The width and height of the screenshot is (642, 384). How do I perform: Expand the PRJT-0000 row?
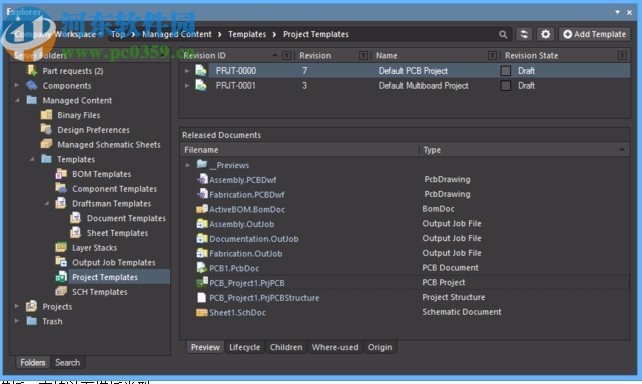tap(187, 71)
